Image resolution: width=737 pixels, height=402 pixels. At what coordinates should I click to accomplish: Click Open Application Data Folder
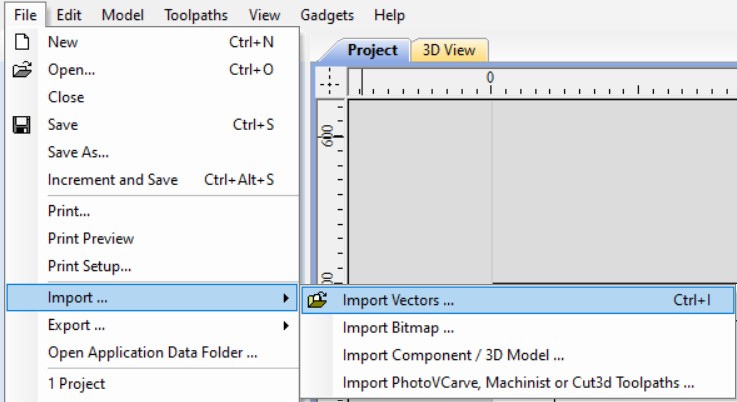(x=153, y=352)
